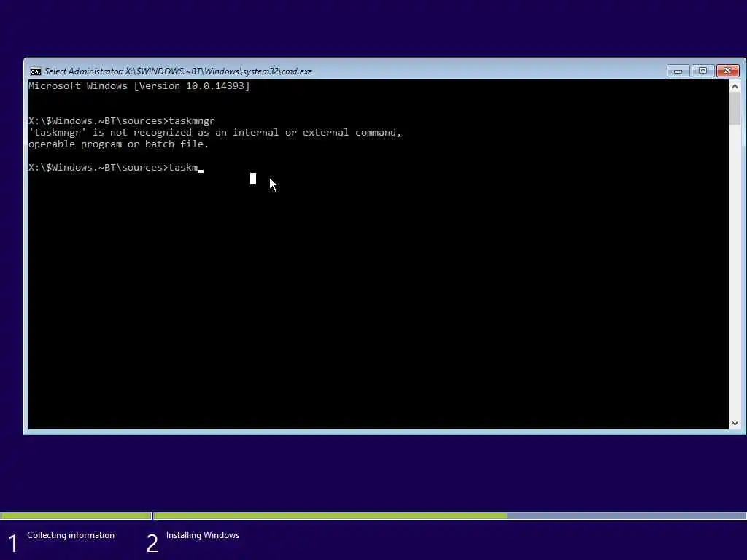
Task: Click the Collecting information progress bar
Action: pos(76,516)
